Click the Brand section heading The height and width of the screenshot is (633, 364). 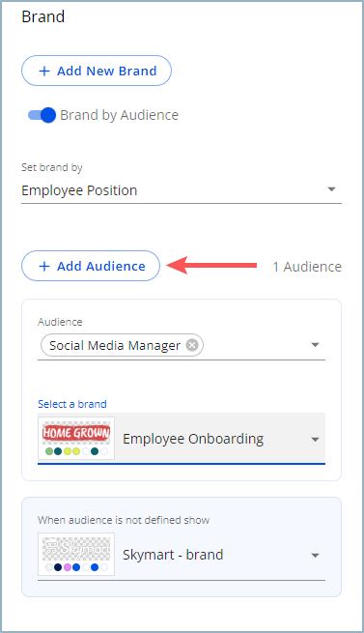42,16
